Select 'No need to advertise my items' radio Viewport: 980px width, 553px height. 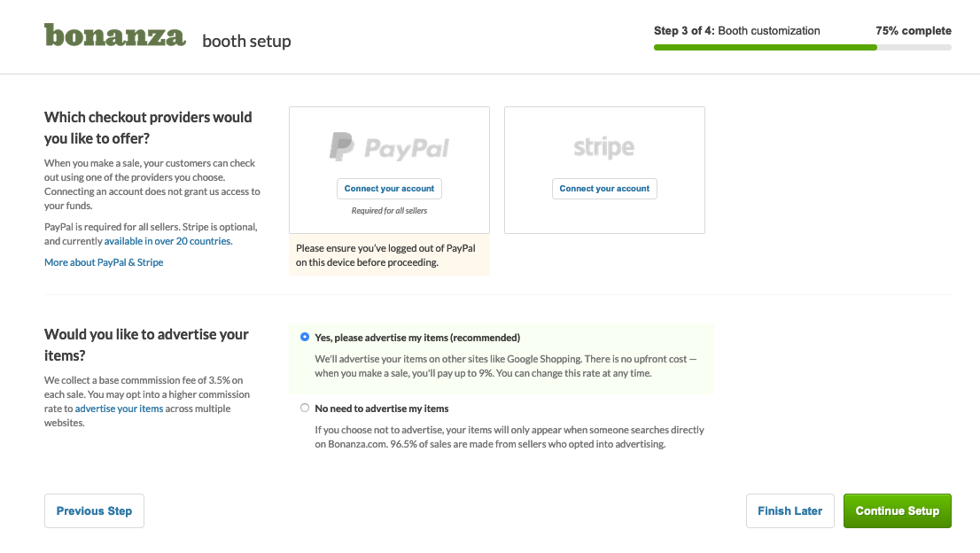[305, 408]
